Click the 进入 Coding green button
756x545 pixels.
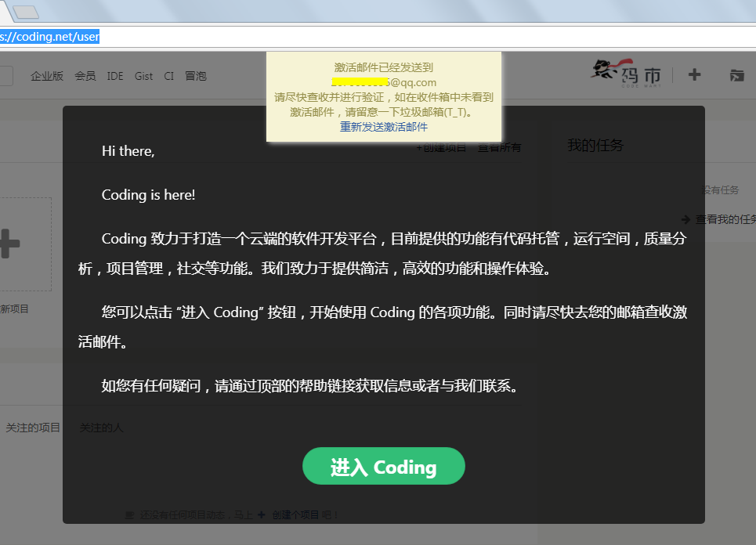[x=383, y=467]
